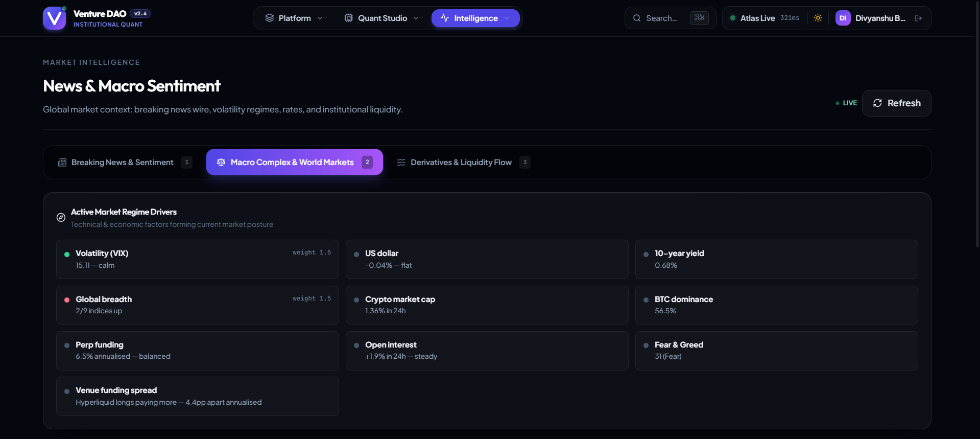The height and width of the screenshot is (439, 980).
Task: Click the Quant Studio chip icon
Action: click(349, 18)
